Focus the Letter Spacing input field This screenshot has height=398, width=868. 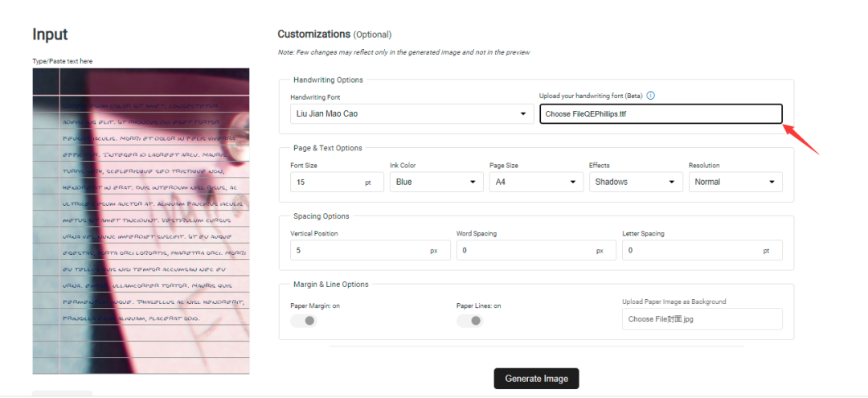pos(691,250)
